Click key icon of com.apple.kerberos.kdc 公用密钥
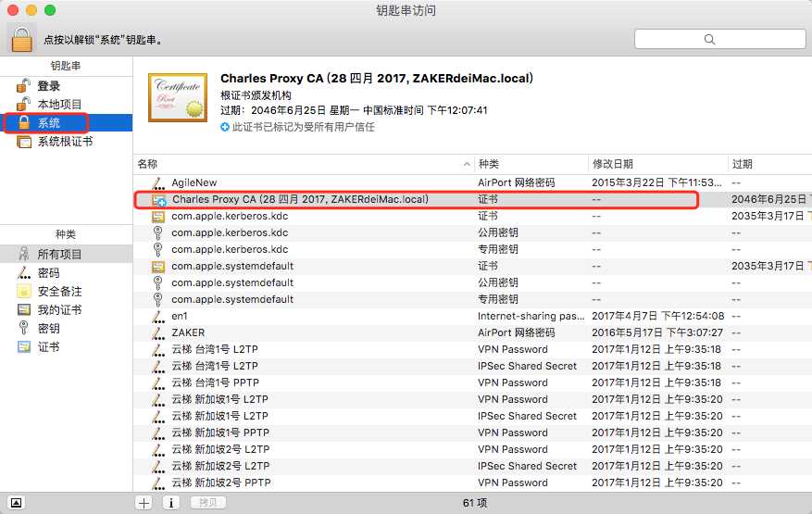The height and width of the screenshot is (514, 812). [158, 232]
